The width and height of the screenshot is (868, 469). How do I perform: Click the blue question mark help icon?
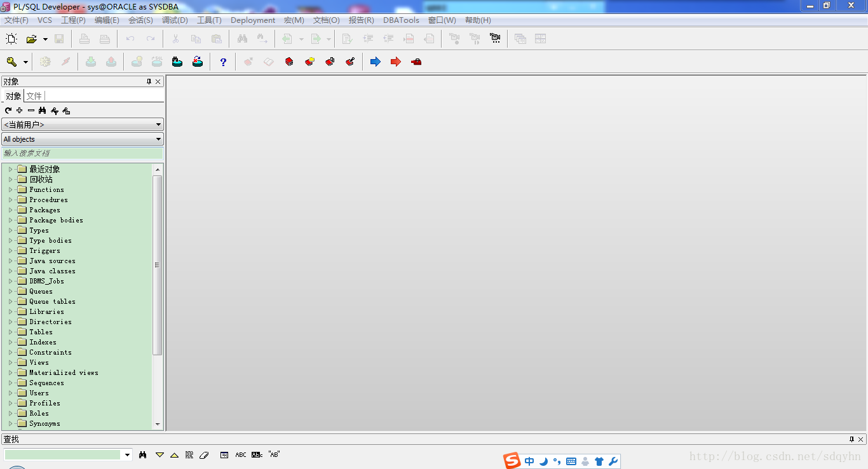(x=223, y=62)
